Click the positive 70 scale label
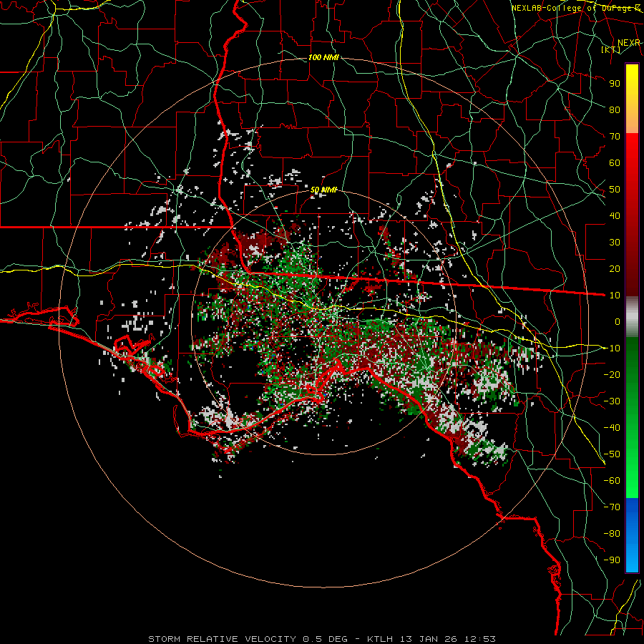 [615, 137]
